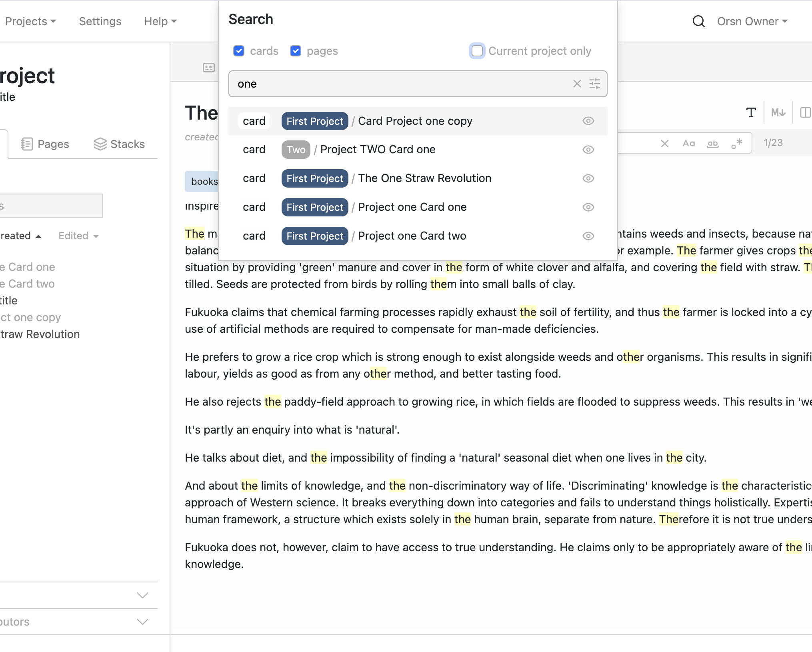Screen dimensions: 812x652
Task: Preview 'Project one Card two' eye icon
Action: coord(588,236)
